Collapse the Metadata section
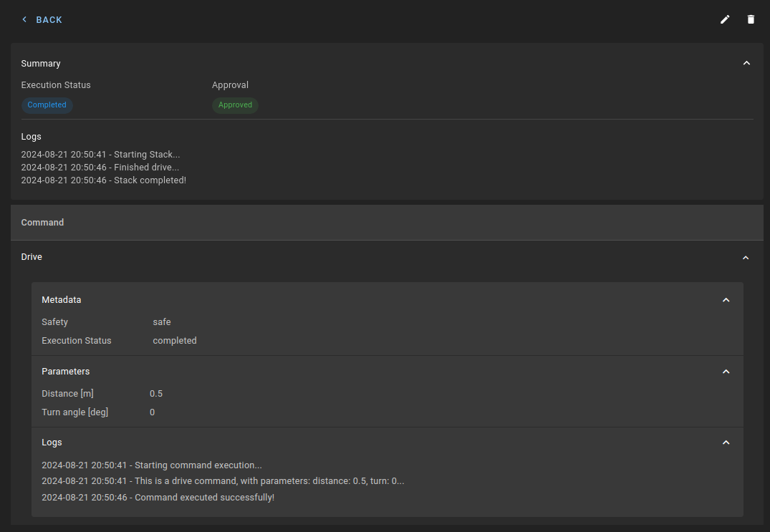 pyautogui.click(x=726, y=300)
